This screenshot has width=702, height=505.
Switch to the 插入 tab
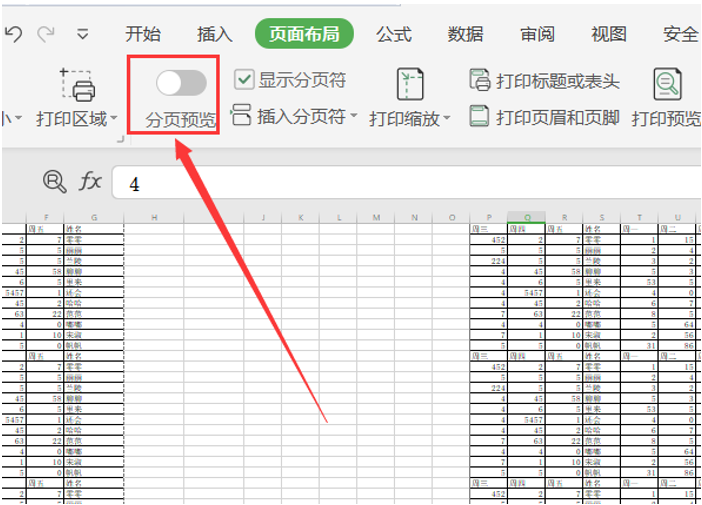(x=214, y=34)
